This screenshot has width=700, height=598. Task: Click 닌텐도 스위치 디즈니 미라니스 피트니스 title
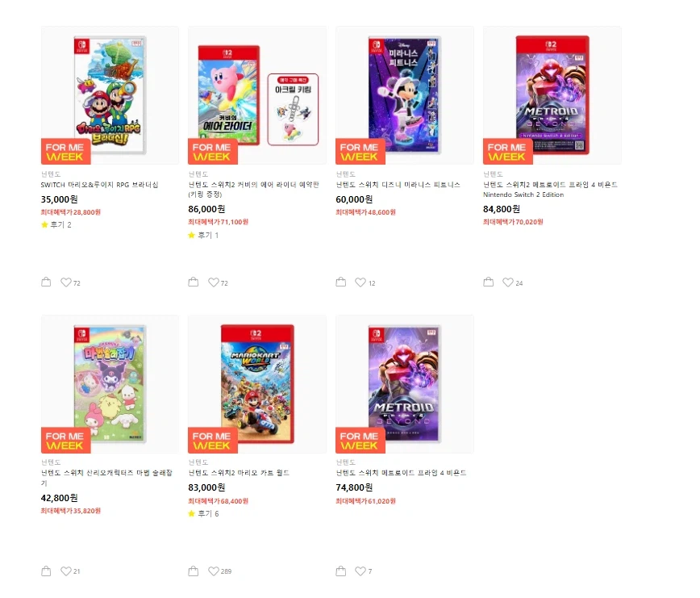tap(398, 185)
